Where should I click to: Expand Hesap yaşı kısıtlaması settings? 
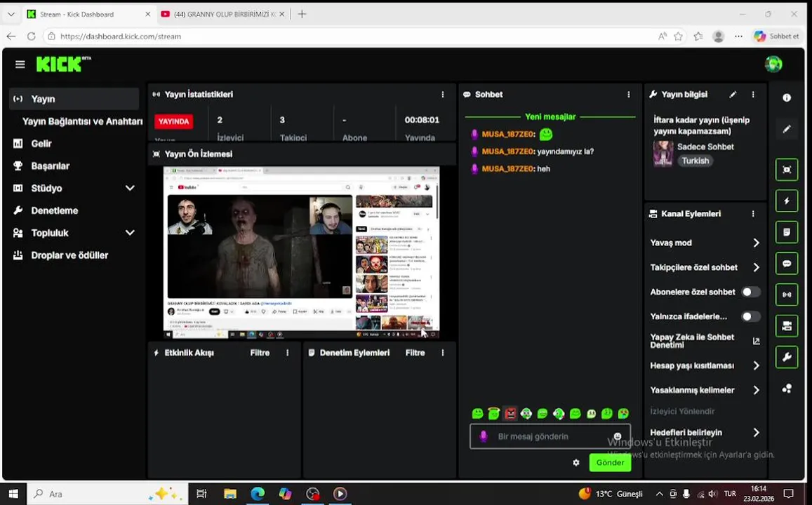[756, 365]
